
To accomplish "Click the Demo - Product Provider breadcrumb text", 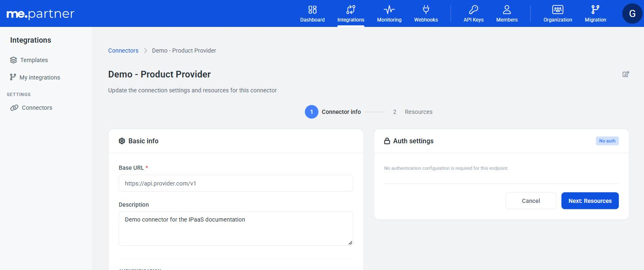I will (184, 51).
